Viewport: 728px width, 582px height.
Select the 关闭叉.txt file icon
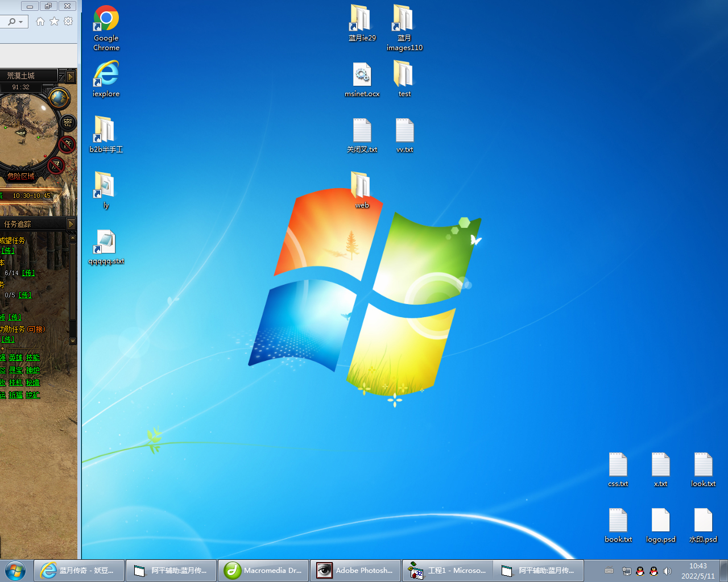point(362,135)
